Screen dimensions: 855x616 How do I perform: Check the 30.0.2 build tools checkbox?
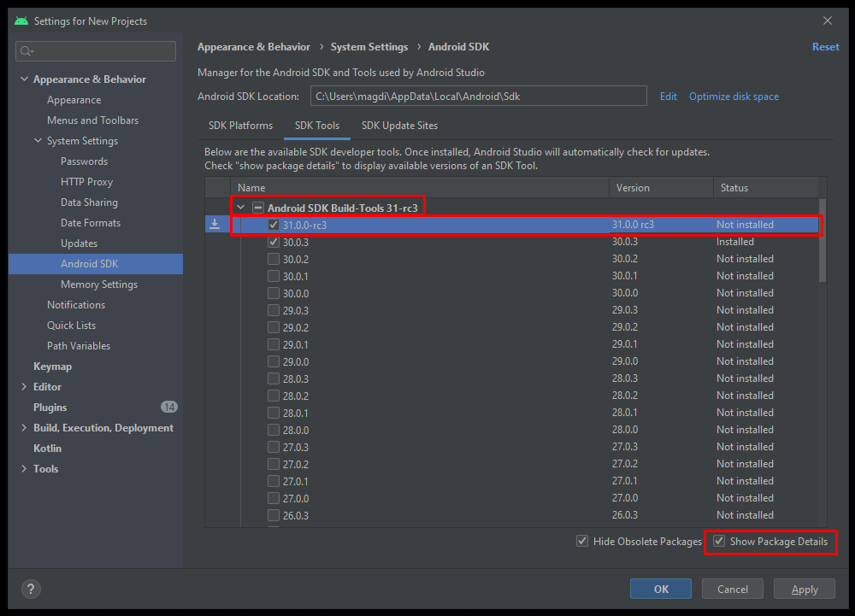[274, 259]
